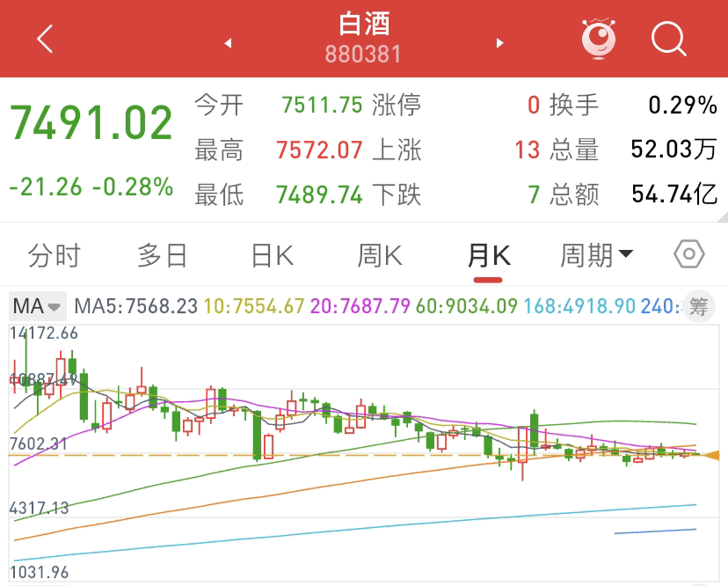The width and height of the screenshot is (728, 586).
Task: Go back with the left arrow icon
Action: [45, 39]
